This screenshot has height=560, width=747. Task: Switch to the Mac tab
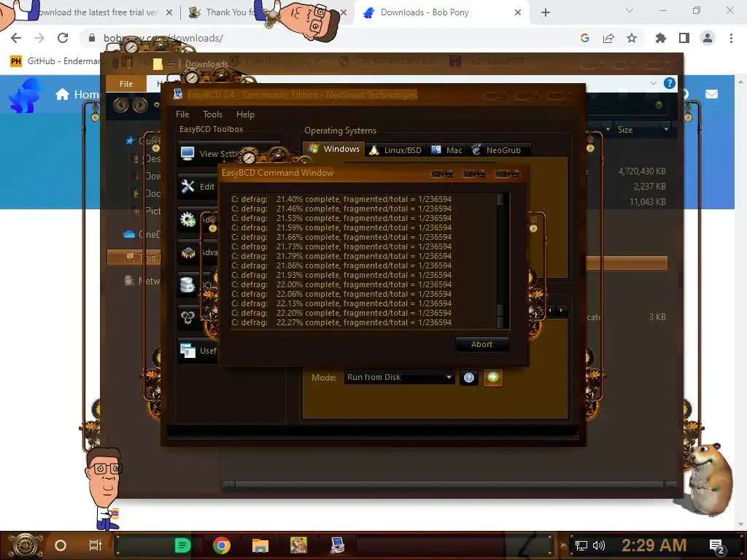click(x=446, y=150)
